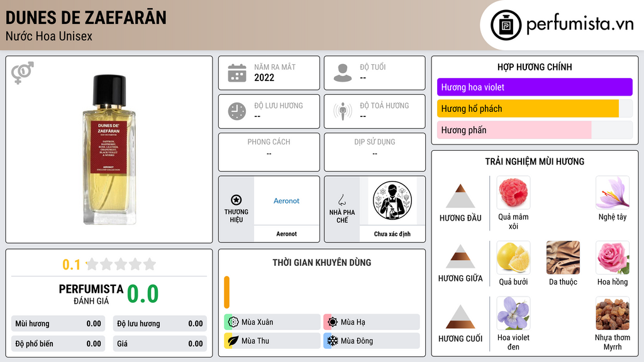
Task: Click the Dunes de Zaefarān bottle image
Action: coord(109,150)
